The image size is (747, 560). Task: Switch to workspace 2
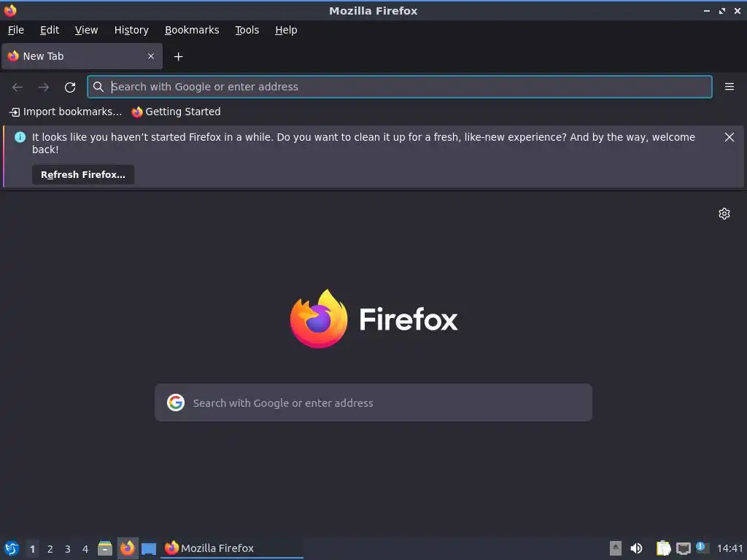50,549
